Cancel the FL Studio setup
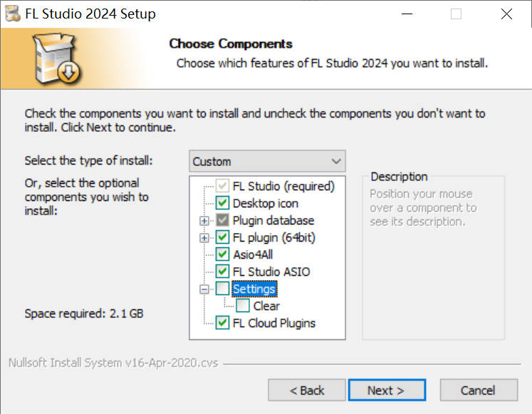Viewport: 532px width, 414px height. (478, 390)
